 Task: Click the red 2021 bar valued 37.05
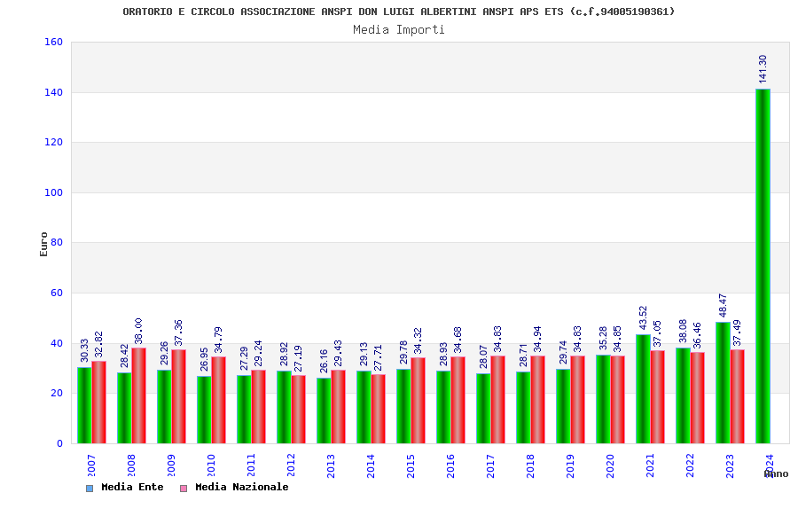(658, 396)
